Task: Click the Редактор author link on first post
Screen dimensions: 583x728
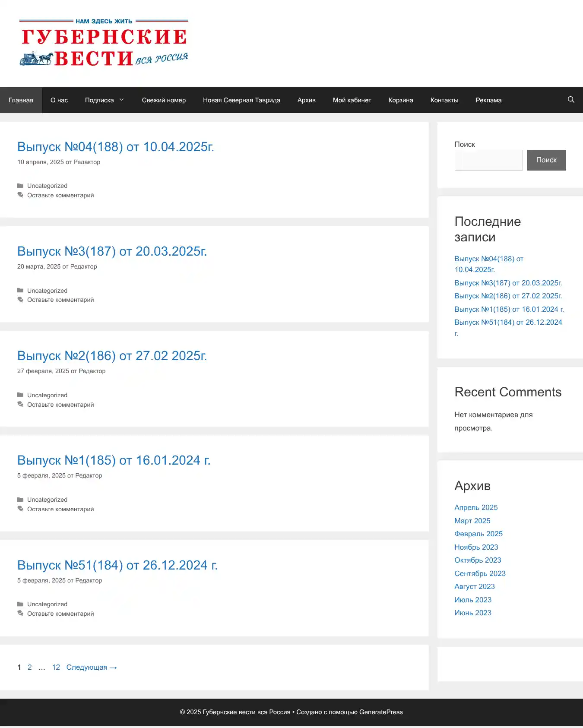Action: click(87, 162)
